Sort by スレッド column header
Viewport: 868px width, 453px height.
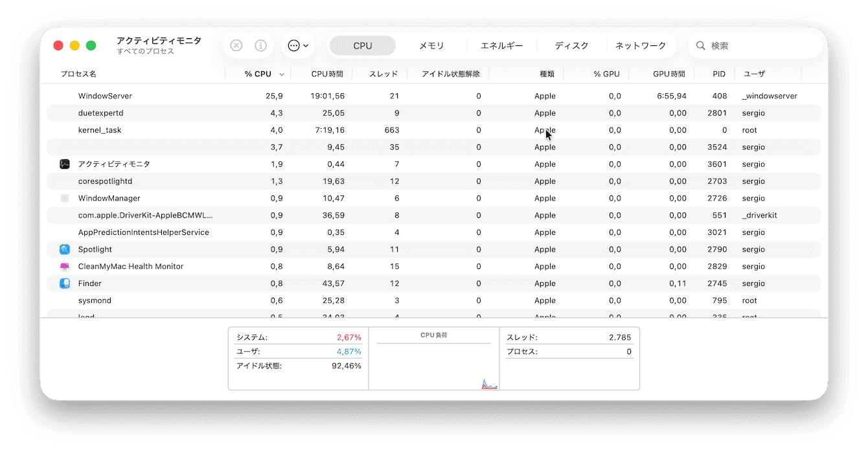pos(383,74)
